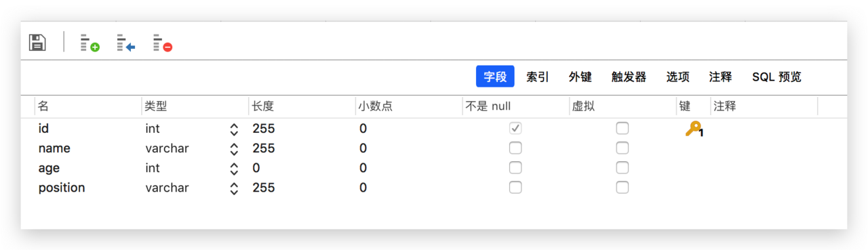
Task: Toggle the not null checkbox for position
Action: coord(515,187)
